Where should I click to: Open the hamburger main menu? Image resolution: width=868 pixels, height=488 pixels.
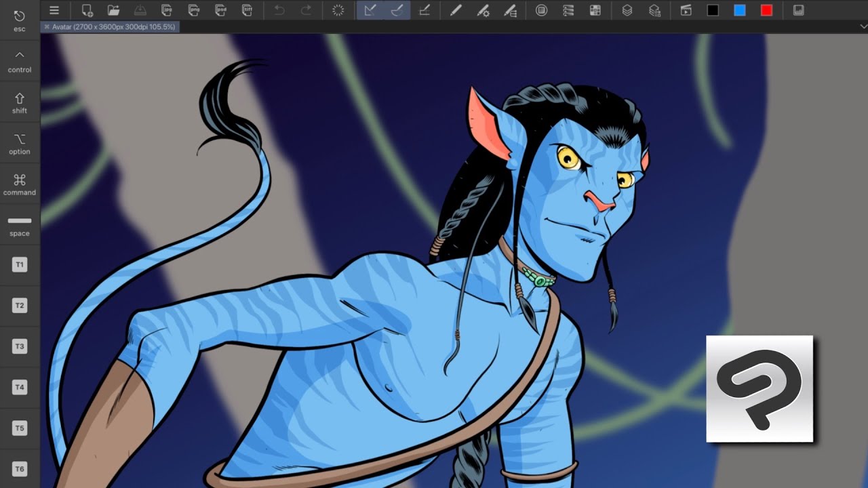coord(54,10)
